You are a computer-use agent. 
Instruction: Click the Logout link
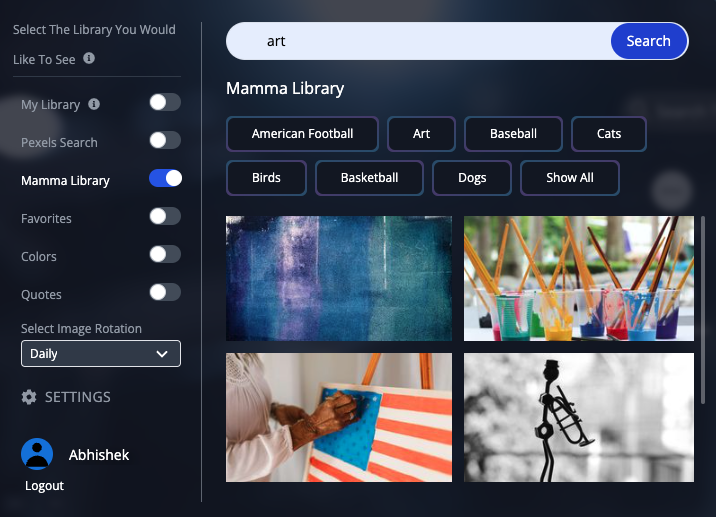point(44,485)
